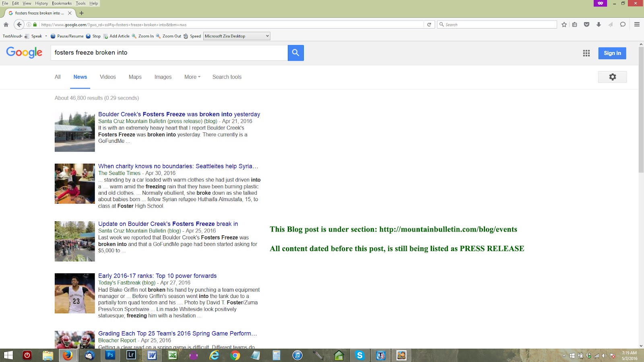Click the Google search query input field
This screenshot has height=362, width=644.
tap(169, 53)
